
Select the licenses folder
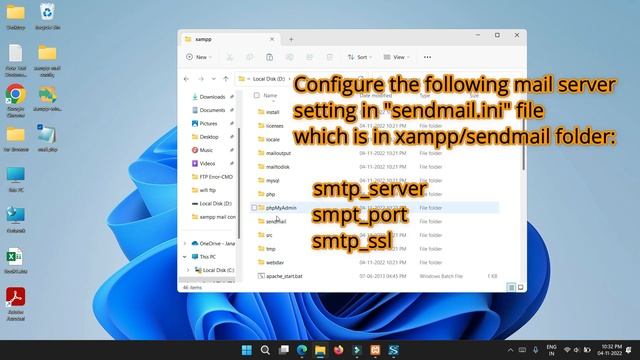[274, 126]
